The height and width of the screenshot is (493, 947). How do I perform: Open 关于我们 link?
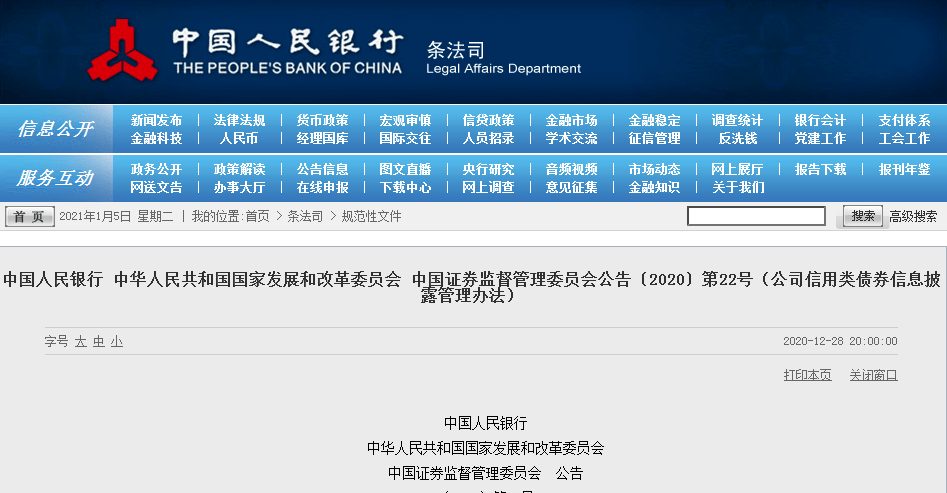coord(737,187)
